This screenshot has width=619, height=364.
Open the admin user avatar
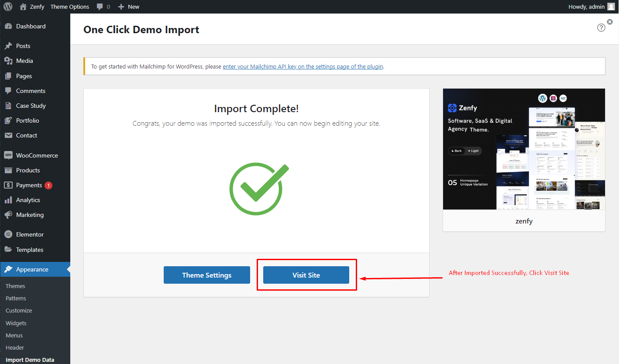tap(611, 7)
